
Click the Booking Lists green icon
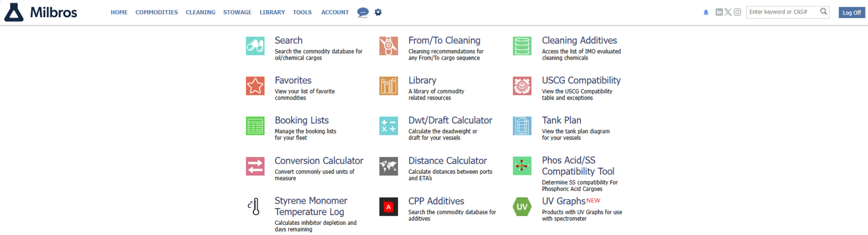[x=255, y=126]
